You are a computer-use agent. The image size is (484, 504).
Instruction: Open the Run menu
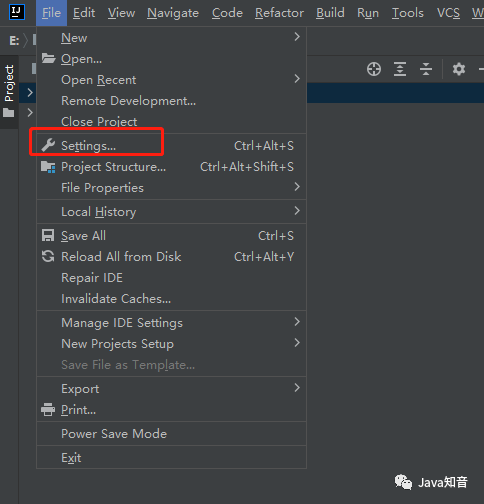368,13
